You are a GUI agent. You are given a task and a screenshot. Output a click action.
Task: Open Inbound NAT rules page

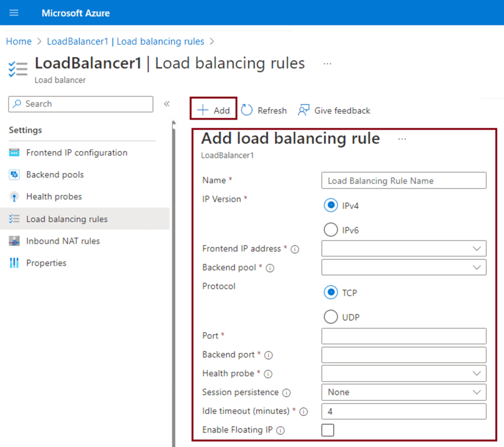[63, 241]
